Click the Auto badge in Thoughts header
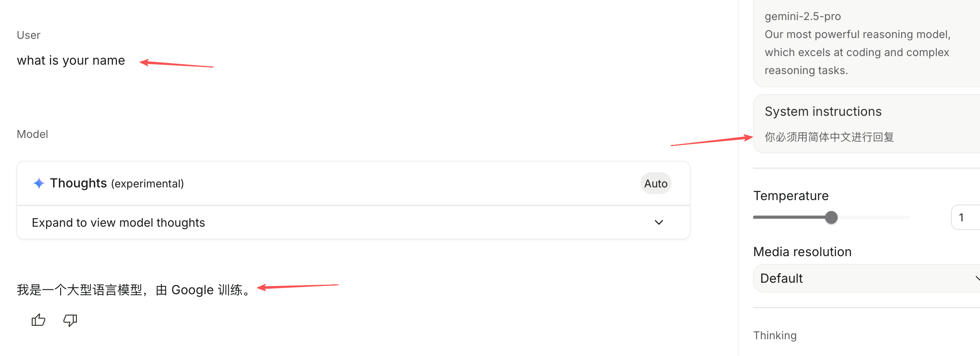 point(656,184)
